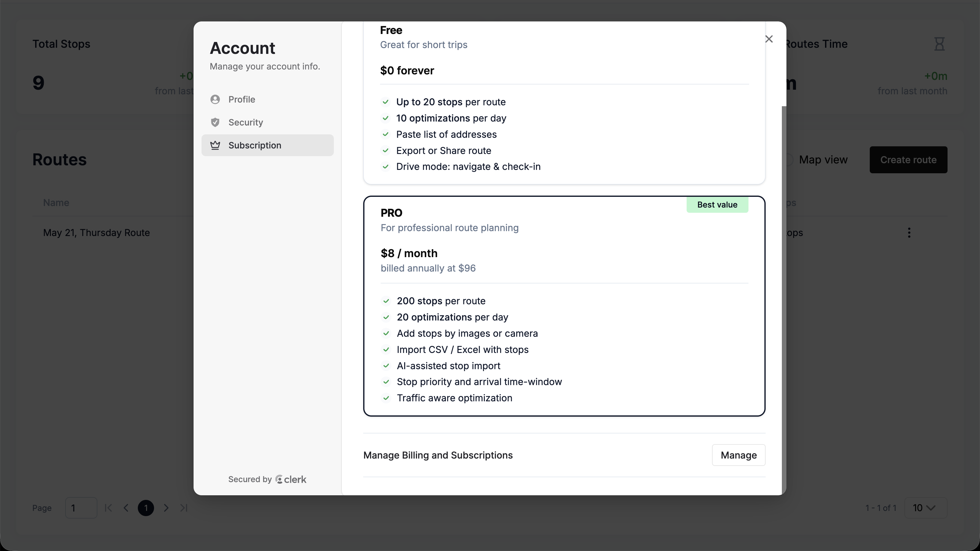980x551 pixels.
Task: Click '10 optimizations per day' feature
Action: (451, 118)
